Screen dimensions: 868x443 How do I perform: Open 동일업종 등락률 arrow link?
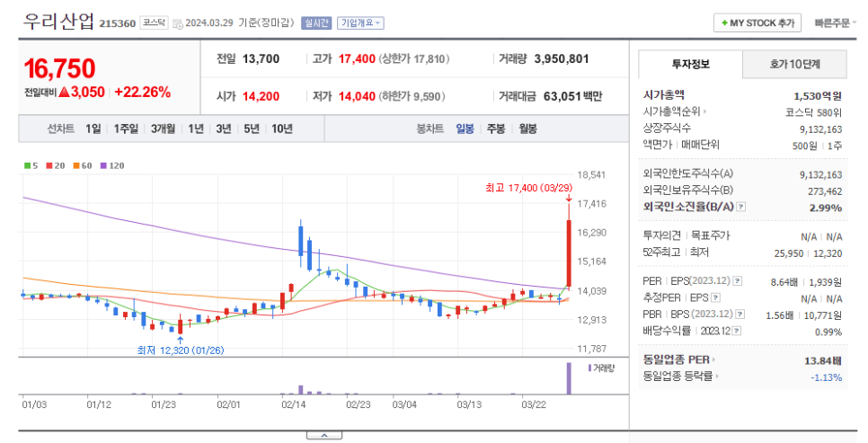(x=680, y=377)
